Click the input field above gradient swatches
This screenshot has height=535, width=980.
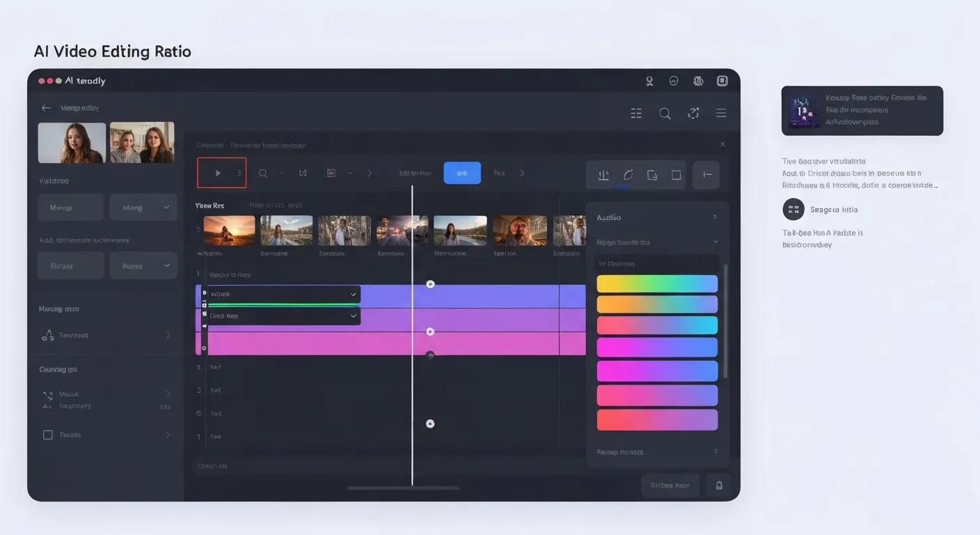[x=657, y=263]
